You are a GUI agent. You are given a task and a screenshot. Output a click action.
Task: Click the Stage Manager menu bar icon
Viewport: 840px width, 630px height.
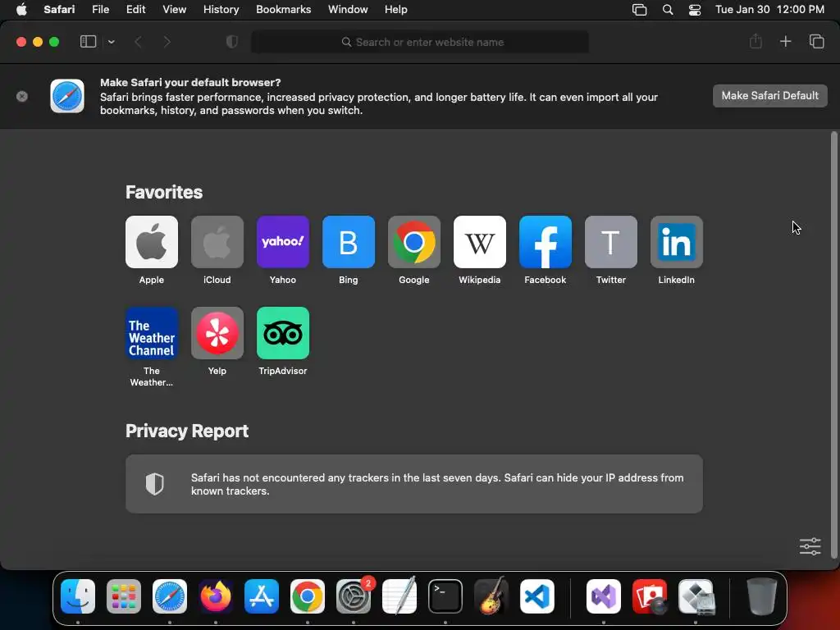(x=639, y=10)
